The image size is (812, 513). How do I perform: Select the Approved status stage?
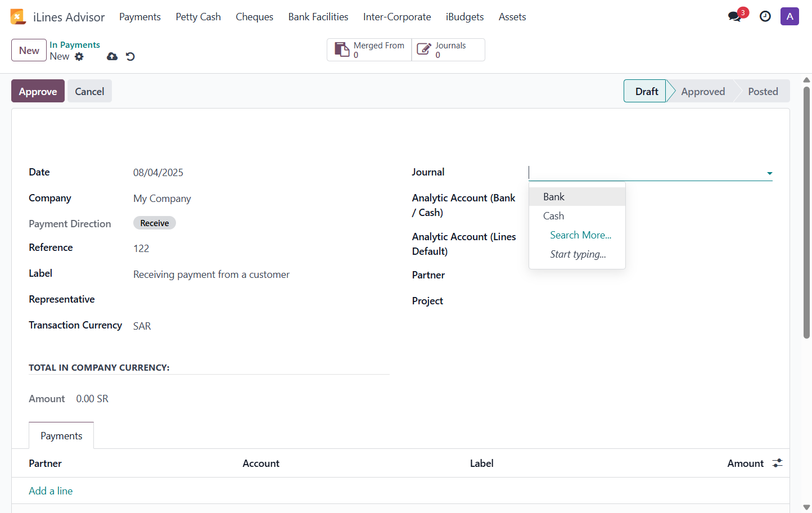703,91
